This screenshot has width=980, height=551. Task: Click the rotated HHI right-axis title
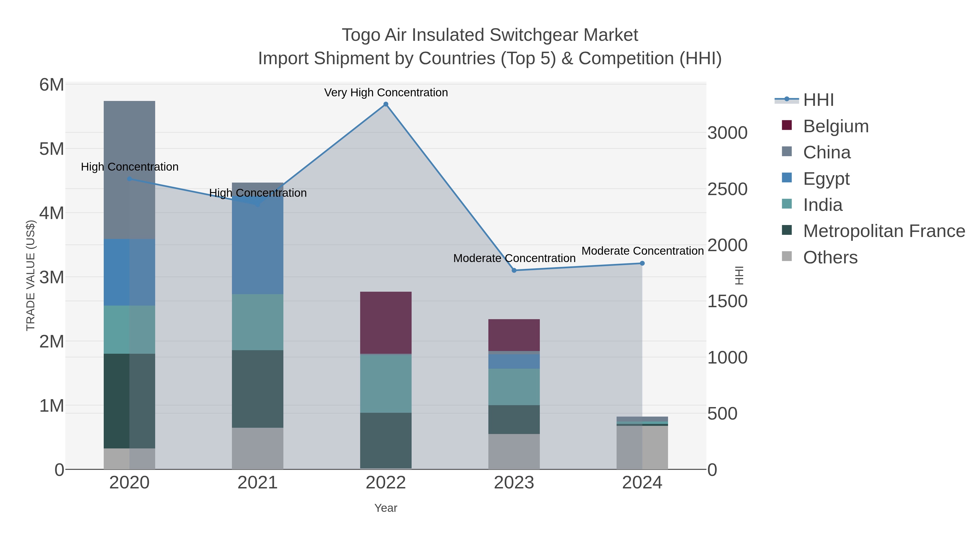tap(739, 276)
